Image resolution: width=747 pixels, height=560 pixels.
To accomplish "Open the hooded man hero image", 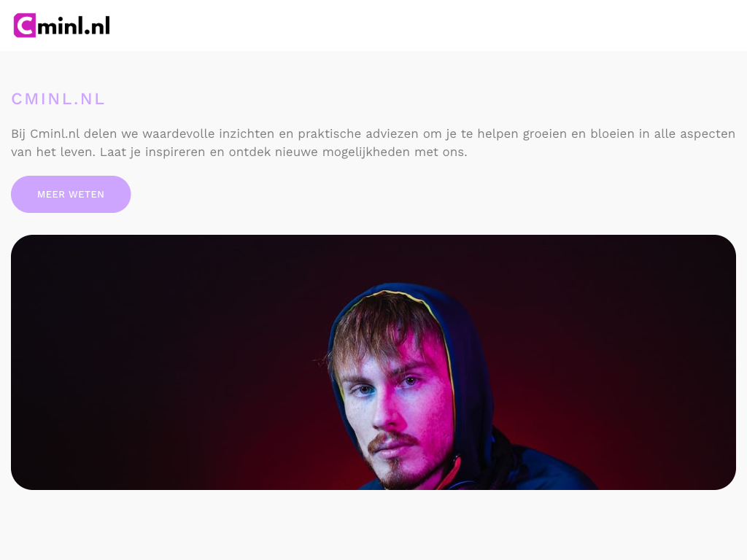I will pos(373,362).
